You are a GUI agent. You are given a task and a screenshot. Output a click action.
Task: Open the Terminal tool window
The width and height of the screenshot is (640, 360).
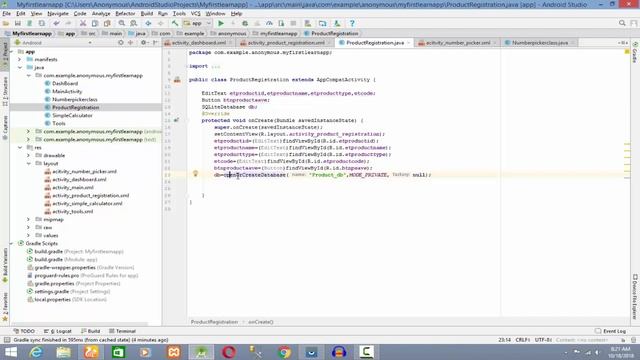pos(122,331)
